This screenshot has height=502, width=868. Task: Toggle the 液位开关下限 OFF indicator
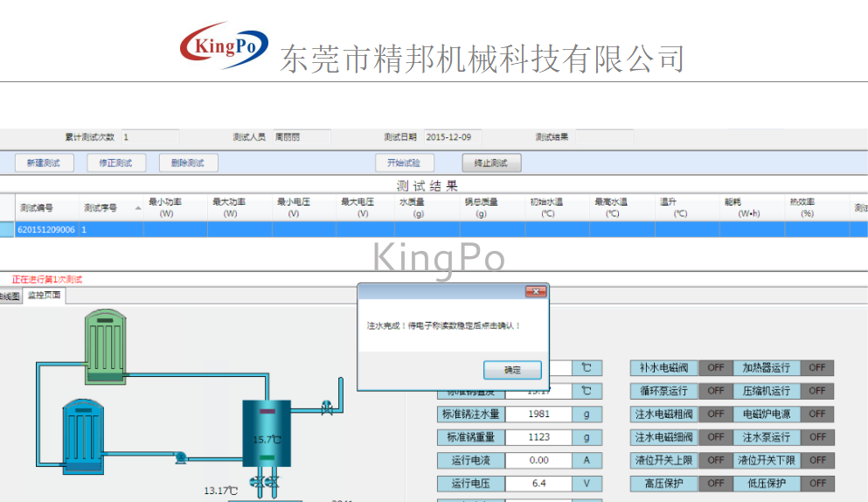817,460
